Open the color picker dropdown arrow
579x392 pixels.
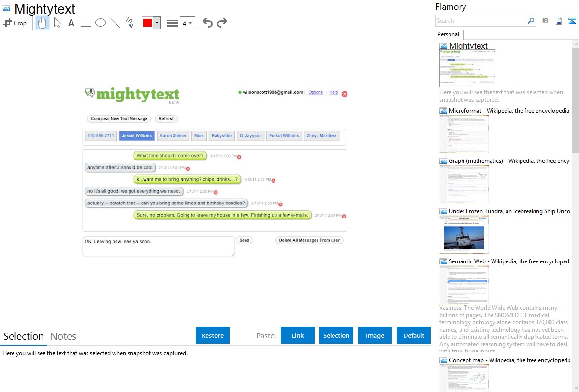pos(157,23)
